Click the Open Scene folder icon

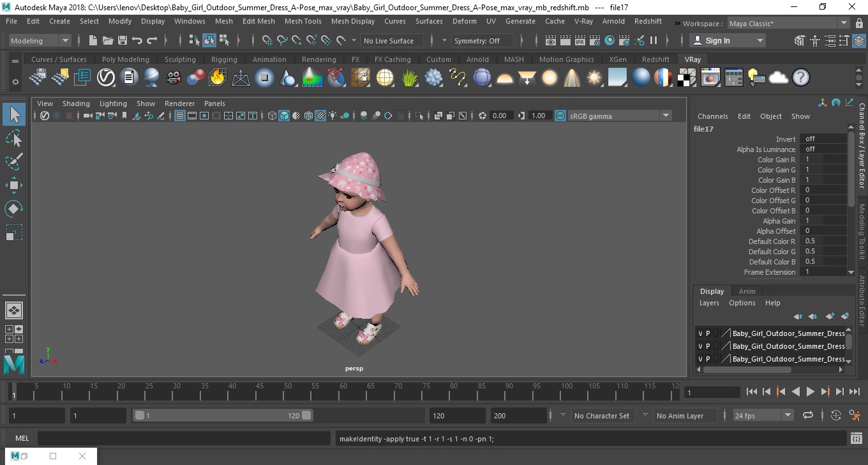107,41
